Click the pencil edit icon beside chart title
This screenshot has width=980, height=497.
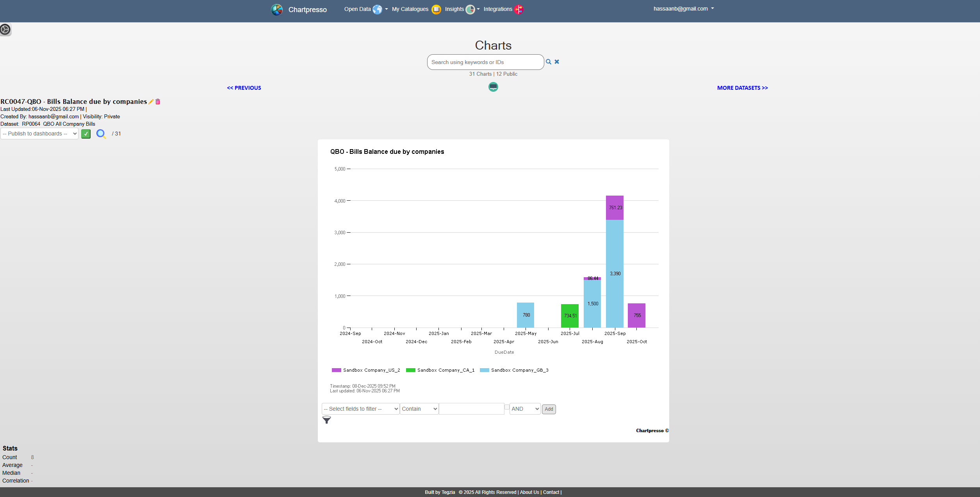click(151, 102)
